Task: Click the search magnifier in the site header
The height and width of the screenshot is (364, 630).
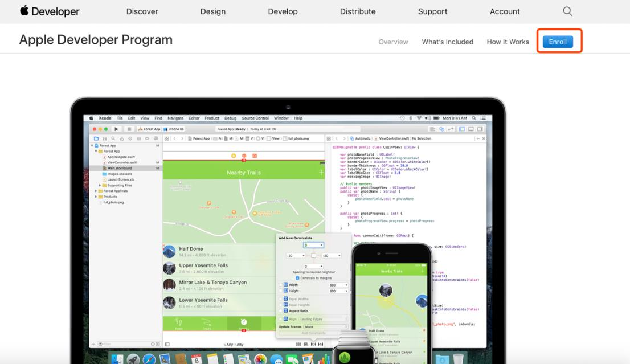Action: coord(567,11)
